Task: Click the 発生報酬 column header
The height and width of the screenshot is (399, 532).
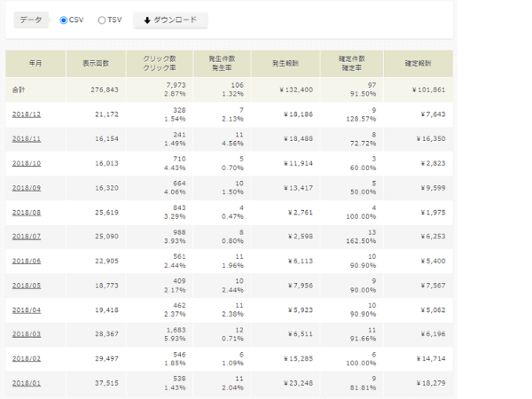Action: click(282, 64)
